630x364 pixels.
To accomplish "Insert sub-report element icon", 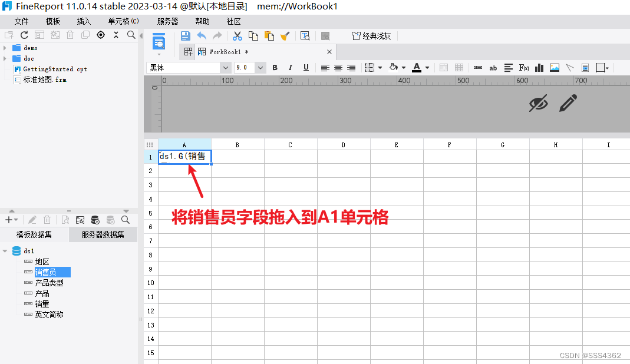I will point(585,68).
